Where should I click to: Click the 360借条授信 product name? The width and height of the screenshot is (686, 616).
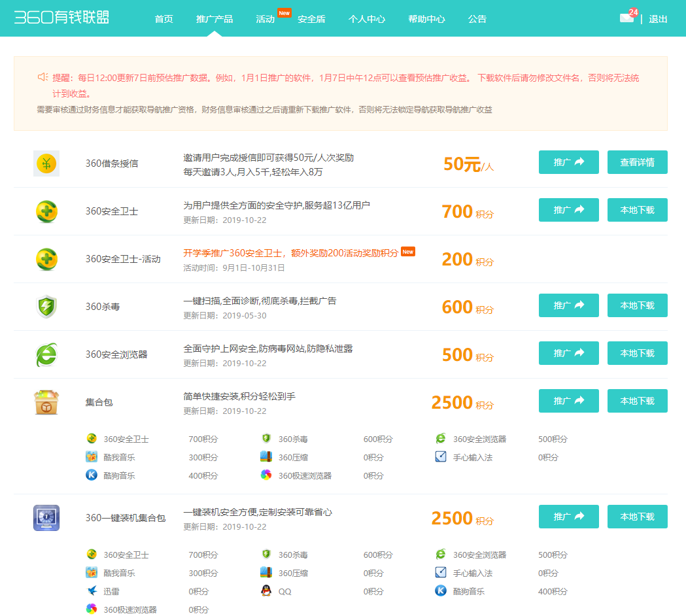click(x=112, y=163)
